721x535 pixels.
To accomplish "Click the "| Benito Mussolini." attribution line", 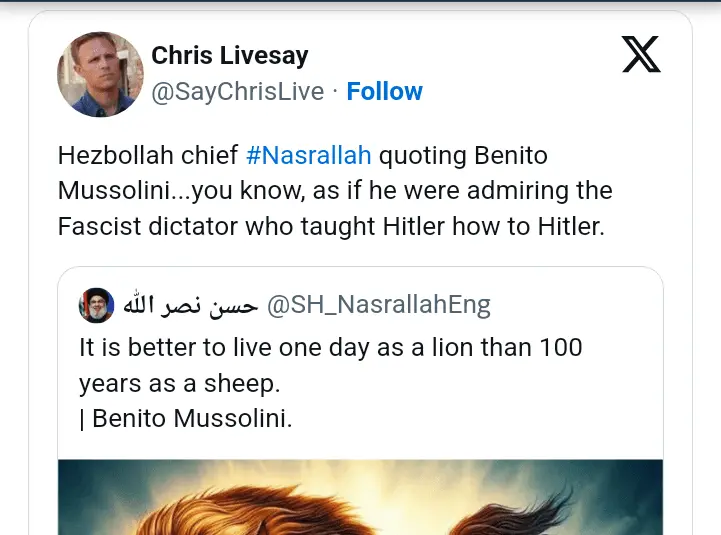I will point(186,418).
